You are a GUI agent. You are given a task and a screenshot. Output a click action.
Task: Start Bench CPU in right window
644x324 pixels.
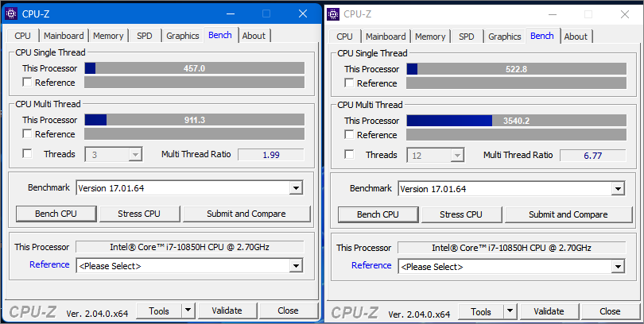378,214
